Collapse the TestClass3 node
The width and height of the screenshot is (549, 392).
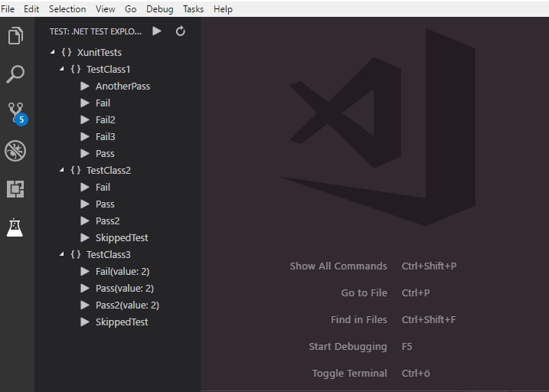pyautogui.click(x=62, y=255)
